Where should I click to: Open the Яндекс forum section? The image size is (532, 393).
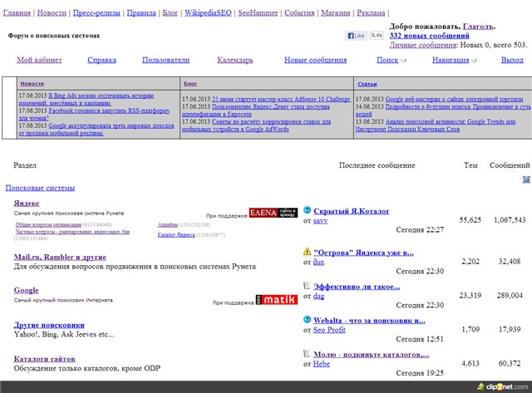click(27, 203)
